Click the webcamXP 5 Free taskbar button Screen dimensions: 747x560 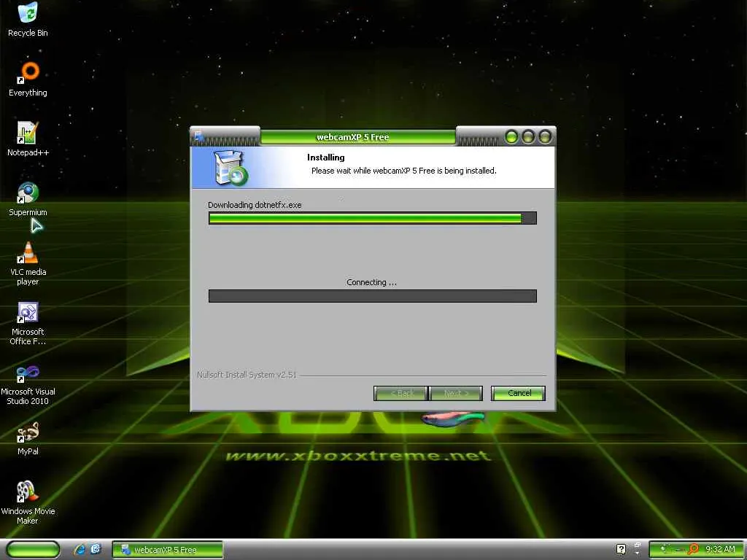coord(168,550)
